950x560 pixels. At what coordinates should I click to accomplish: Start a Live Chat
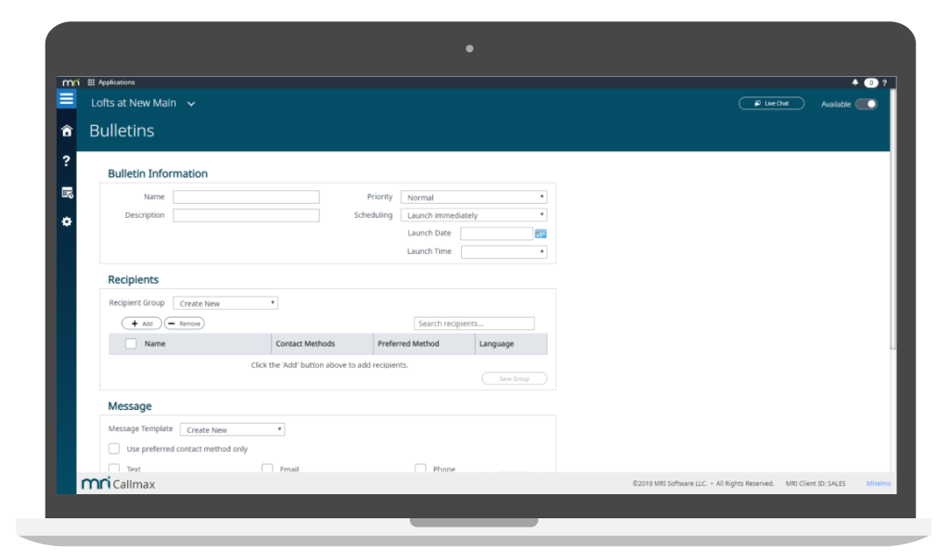(771, 104)
